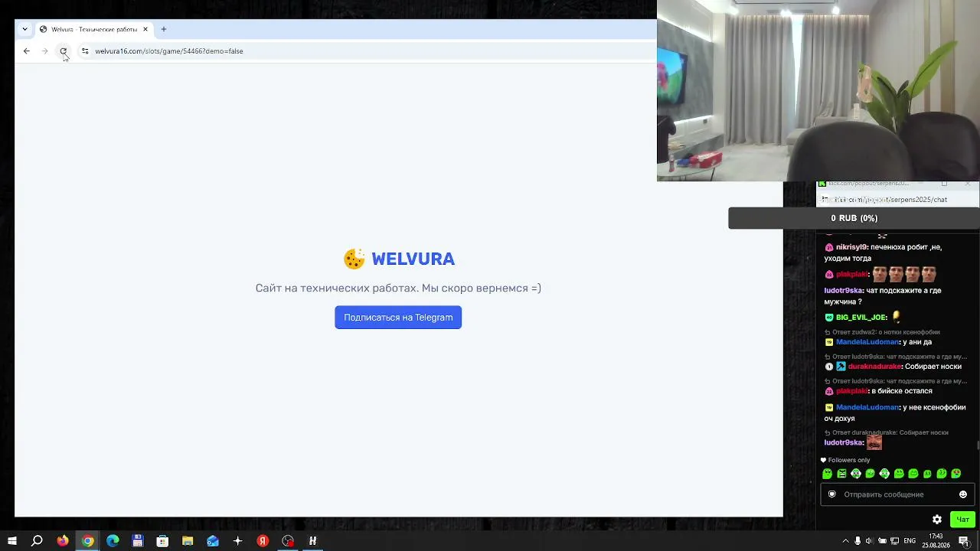The image size is (980, 551).
Task: Open reply reference 'Ответ duraknadurake: Собирает носки'
Action: (x=886, y=432)
